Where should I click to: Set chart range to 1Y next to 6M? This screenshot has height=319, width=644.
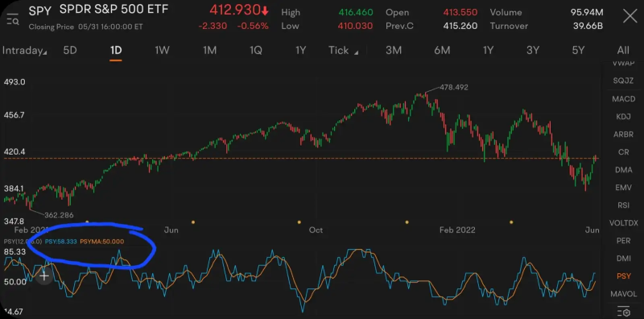pos(488,51)
